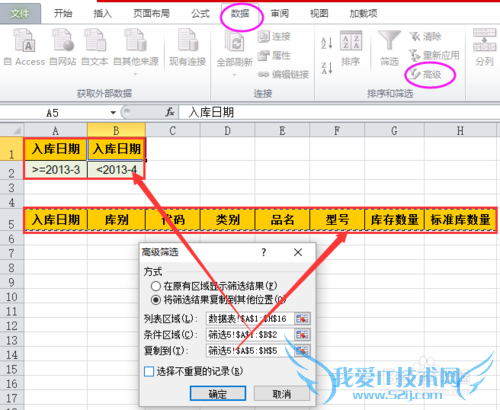Click the 库别 header cell in row 5
Image resolution: width=500 pixels, height=410 pixels.
pos(116,220)
